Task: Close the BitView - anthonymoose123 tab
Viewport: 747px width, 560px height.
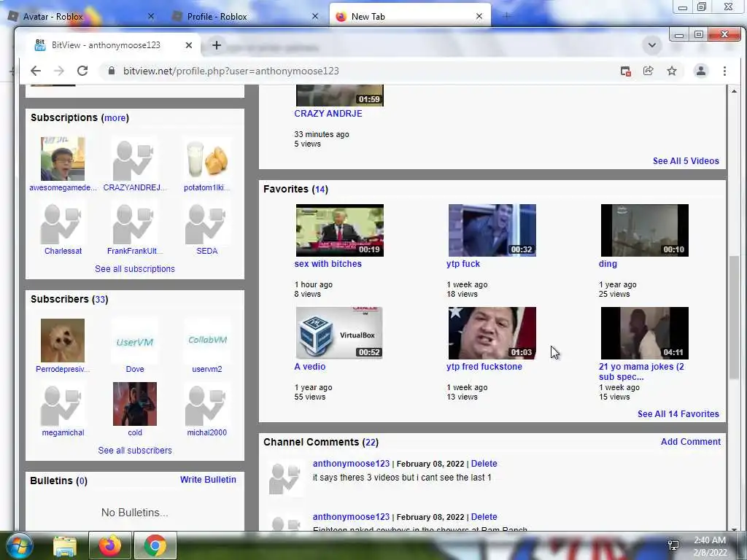Action: 189,45
